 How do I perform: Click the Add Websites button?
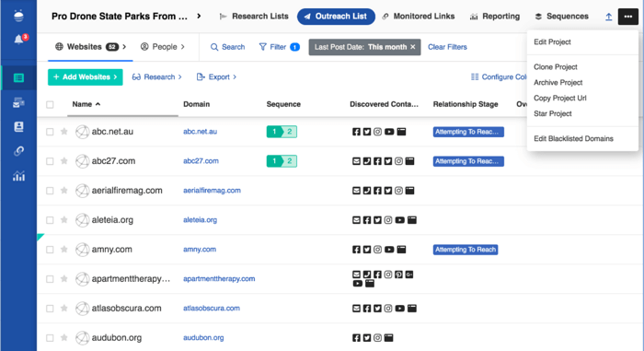(x=85, y=77)
